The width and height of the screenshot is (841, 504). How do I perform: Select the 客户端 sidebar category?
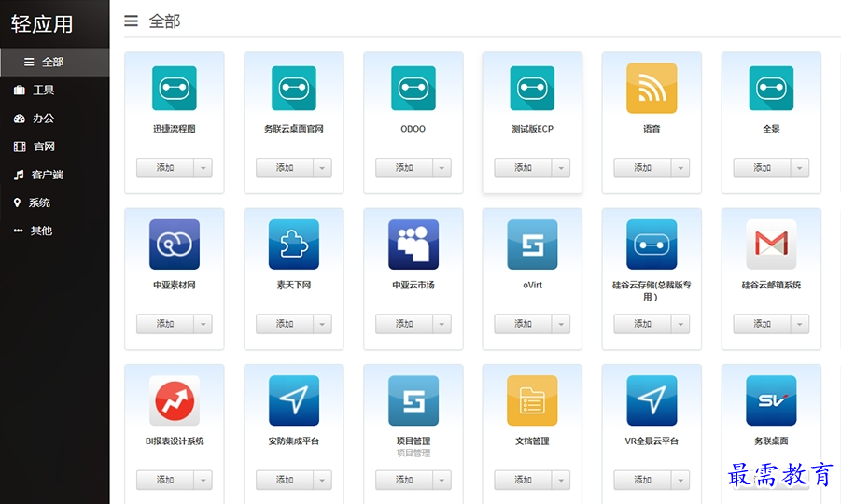(x=55, y=175)
